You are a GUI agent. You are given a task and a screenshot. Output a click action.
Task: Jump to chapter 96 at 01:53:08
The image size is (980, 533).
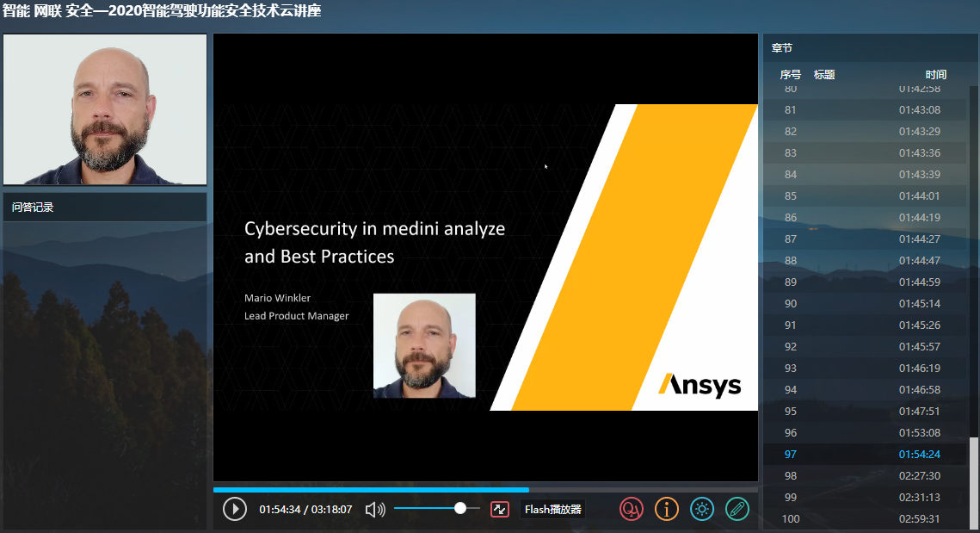coord(866,433)
